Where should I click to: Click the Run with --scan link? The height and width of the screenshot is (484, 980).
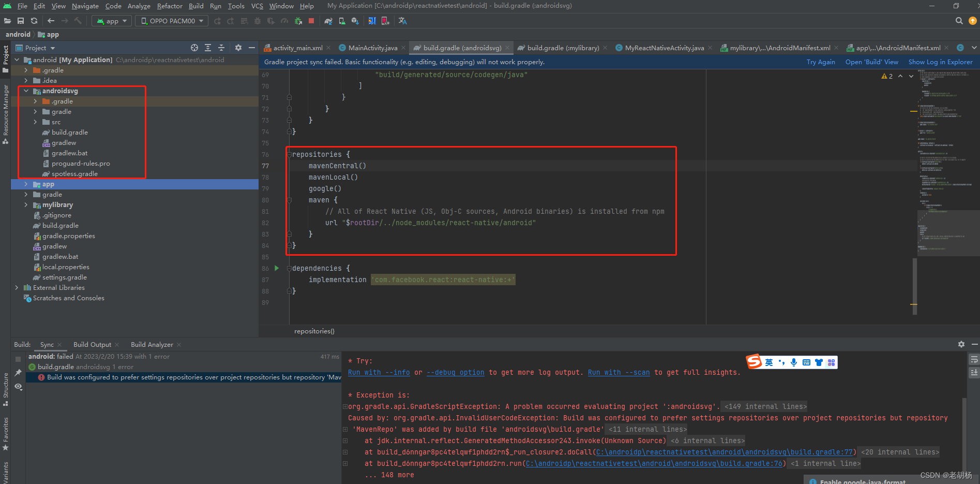pyautogui.click(x=619, y=372)
